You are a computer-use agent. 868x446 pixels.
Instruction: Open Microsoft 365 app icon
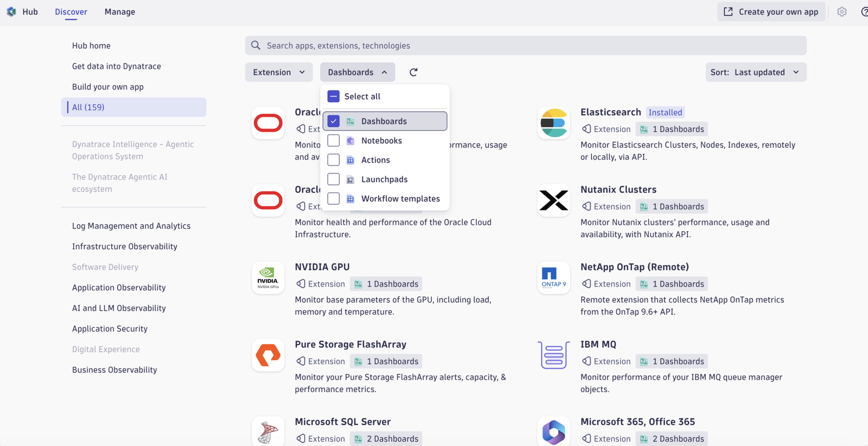point(554,432)
